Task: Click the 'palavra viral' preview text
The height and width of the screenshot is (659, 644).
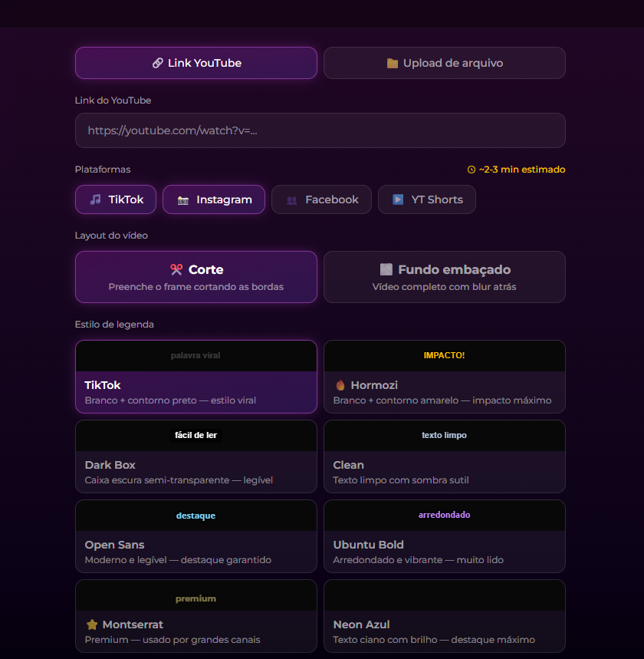Action: click(x=195, y=355)
